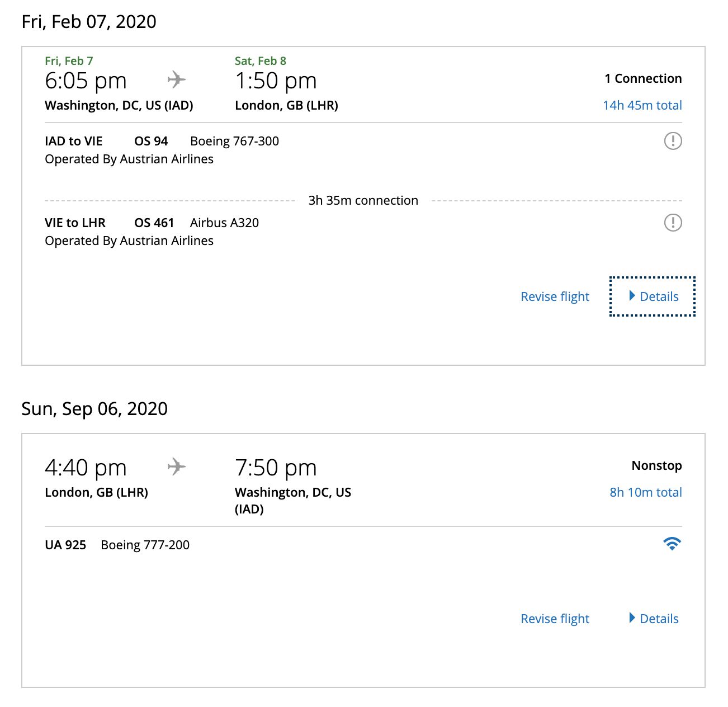Open the 8h 10m total duration link
The image size is (728, 707).
(645, 492)
